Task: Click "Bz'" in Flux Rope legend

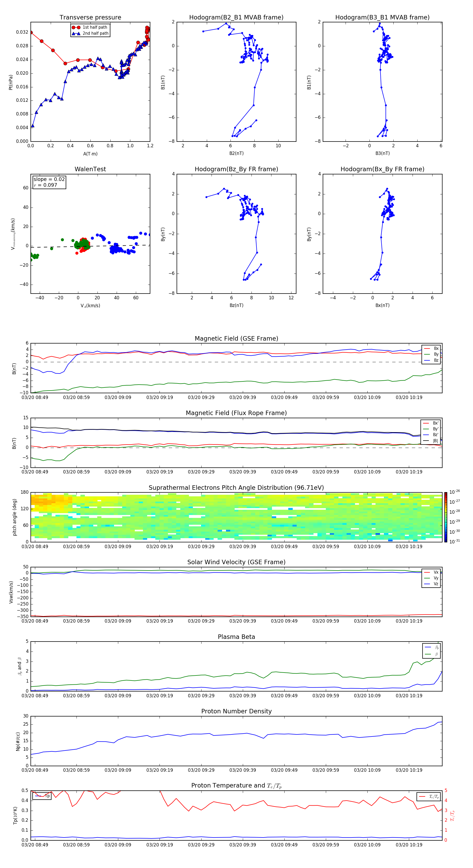Action: tap(431, 435)
